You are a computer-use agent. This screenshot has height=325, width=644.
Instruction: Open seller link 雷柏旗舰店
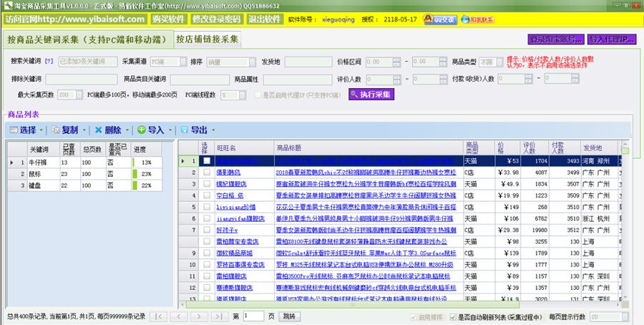click(x=231, y=276)
